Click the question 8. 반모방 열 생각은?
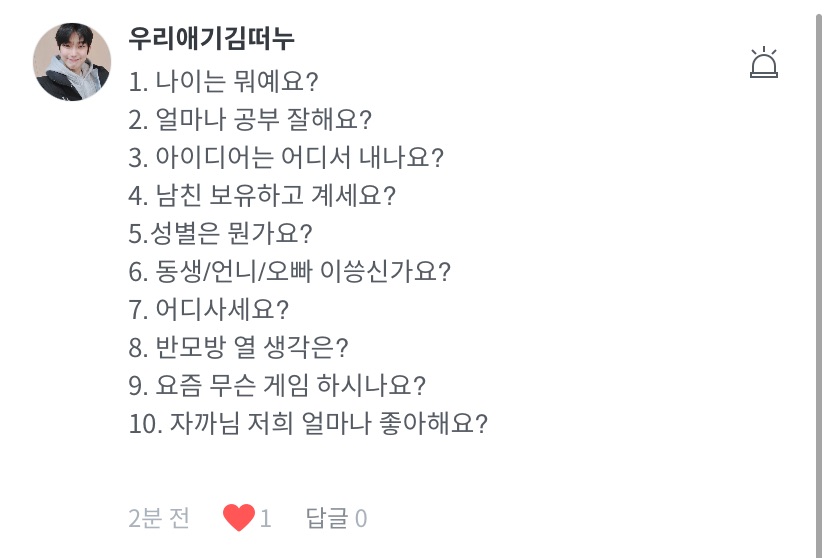Viewport: 828px width, 558px height. 238,348
